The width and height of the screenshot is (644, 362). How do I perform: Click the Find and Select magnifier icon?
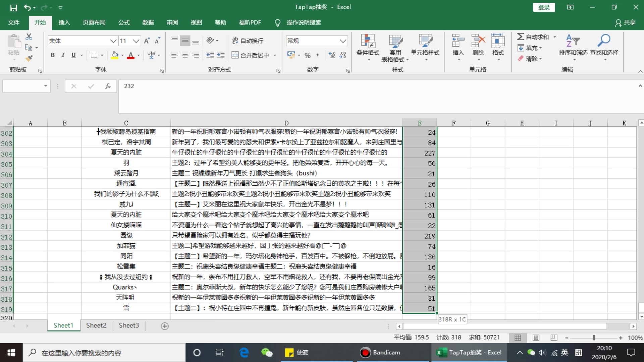(604, 41)
